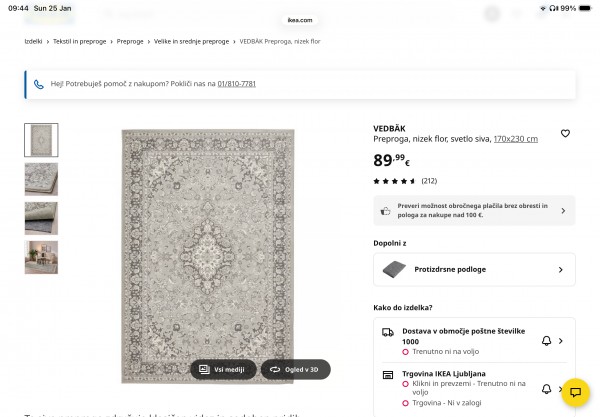Click the IKEA Ljubljana store icon
The height and width of the screenshot is (417, 600).
[388, 374]
